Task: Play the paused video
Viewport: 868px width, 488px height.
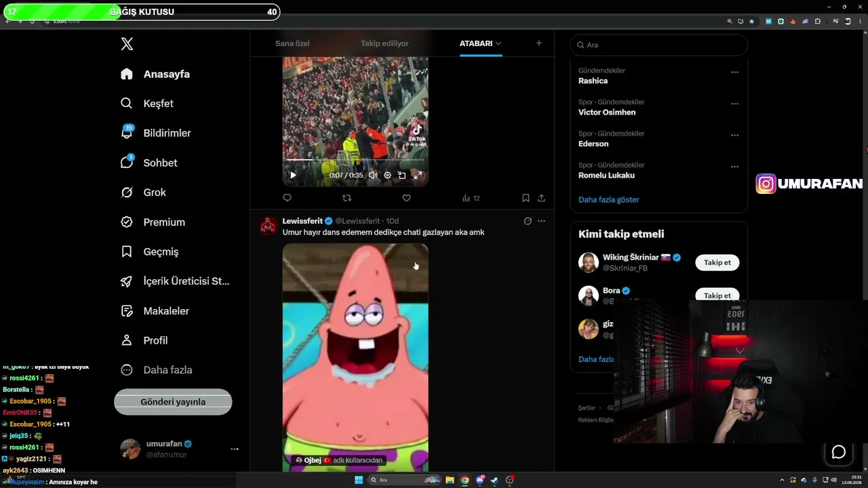Action: [x=293, y=175]
